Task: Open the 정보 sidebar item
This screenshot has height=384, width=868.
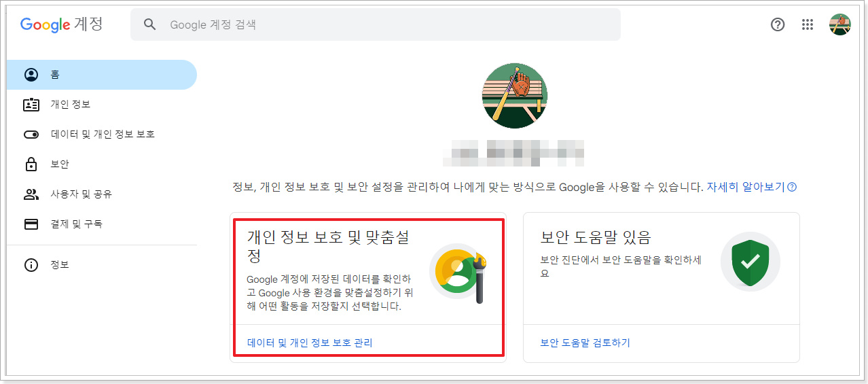Action: (102, 265)
